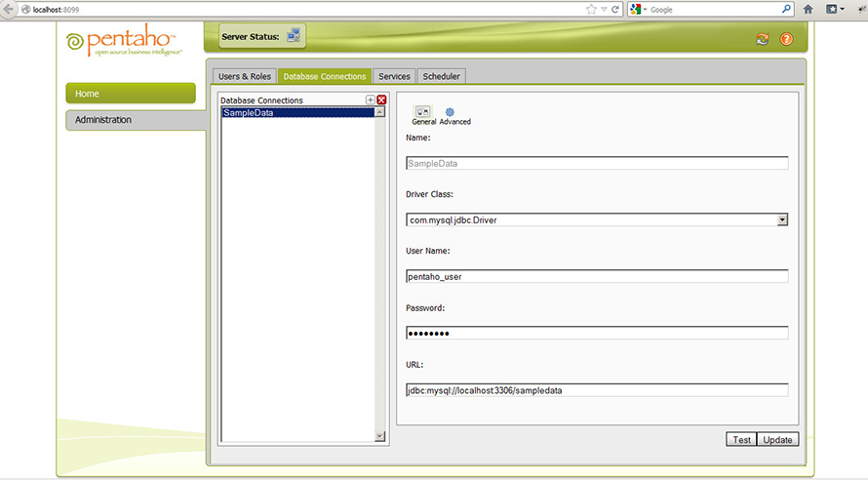Image resolution: width=868 pixels, height=480 pixels.
Task: Open the Administration section
Action: (x=136, y=120)
